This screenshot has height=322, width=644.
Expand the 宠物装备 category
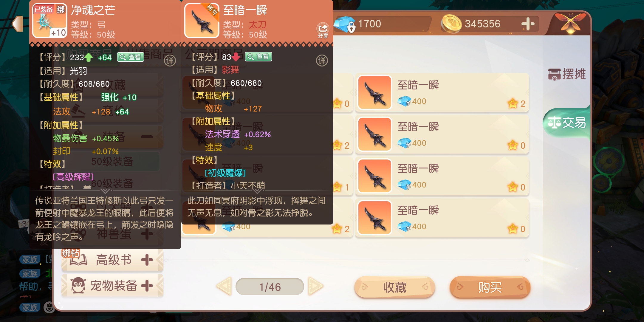[x=112, y=286]
